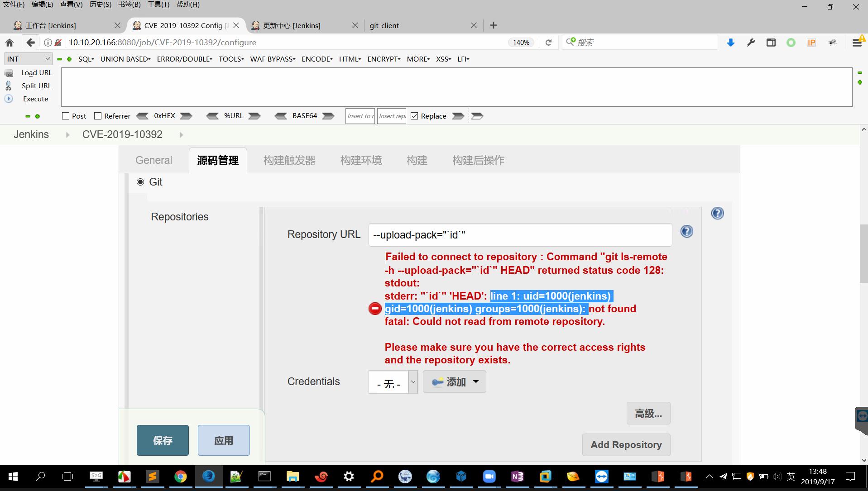Click the 高级... advanced button
Screen dimensions: 868x491
tap(648, 413)
